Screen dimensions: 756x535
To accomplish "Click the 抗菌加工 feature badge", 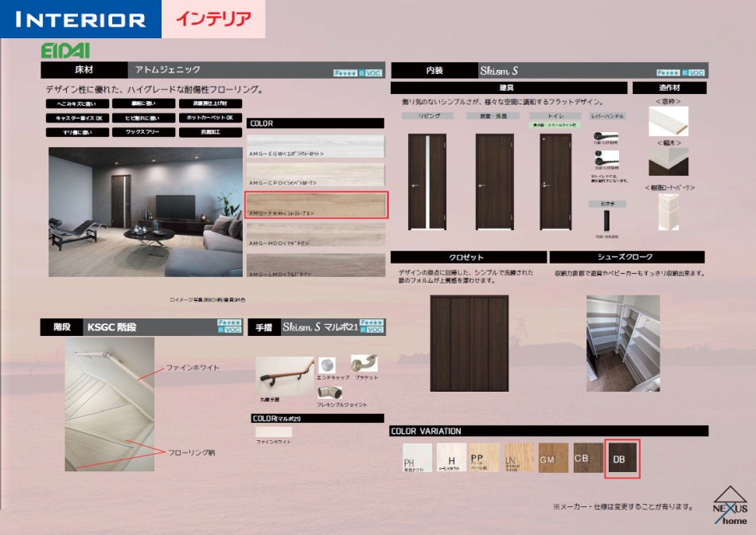I will coord(210,131).
